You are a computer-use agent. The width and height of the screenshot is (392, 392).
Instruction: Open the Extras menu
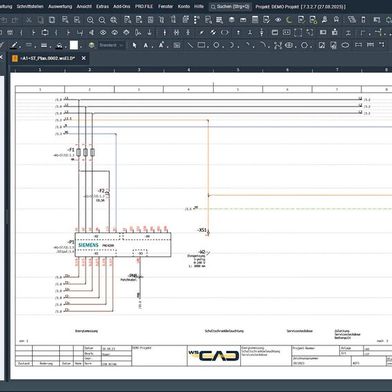pyautogui.click(x=102, y=6)
